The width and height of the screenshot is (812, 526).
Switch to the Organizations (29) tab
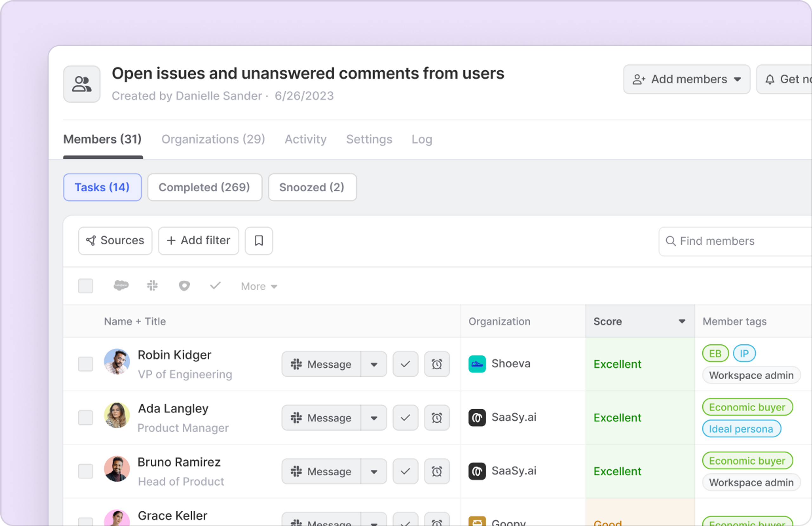(213, 139)
